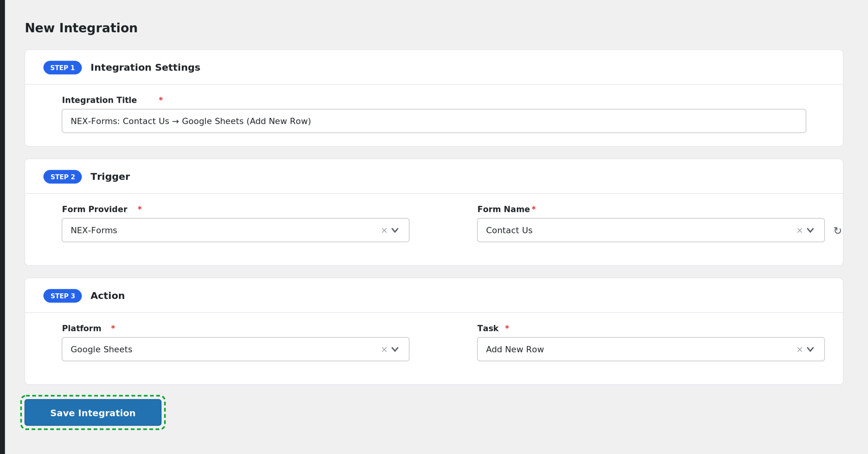The width and height of the screenshot is (868, 454).
Task: Click the Integration Settings heading
Action: pos(145,67)
